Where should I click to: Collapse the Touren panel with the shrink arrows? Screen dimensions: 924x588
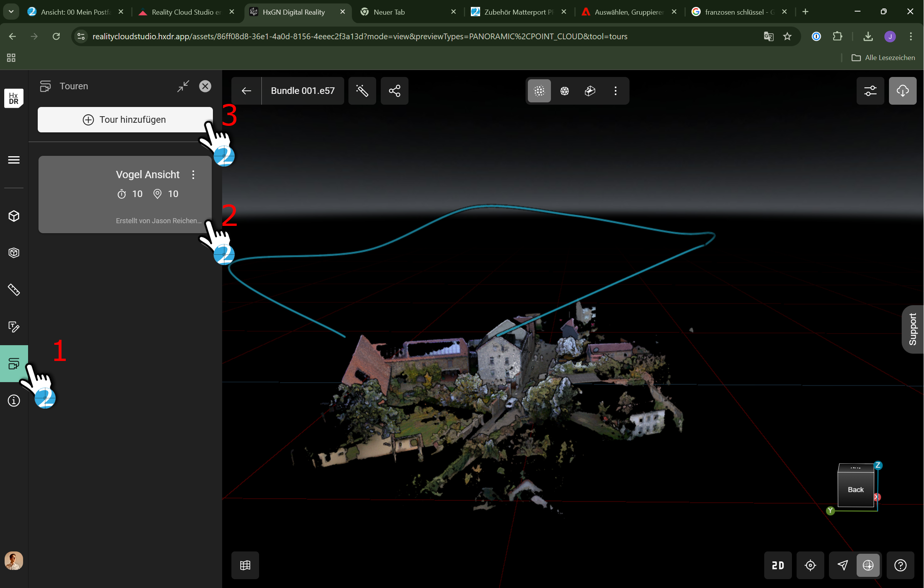coord(183,86)
